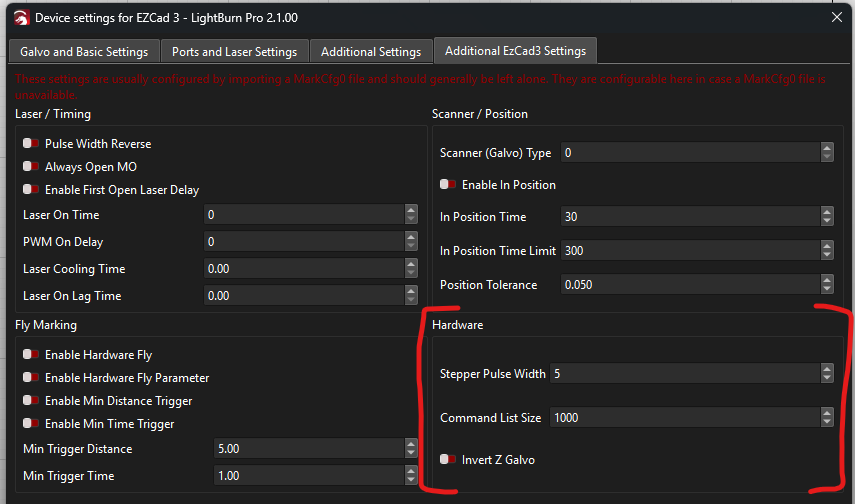The image size is (855, 504).
Task: Open the Additional Settings tab
Action: (x=371, y=52)
